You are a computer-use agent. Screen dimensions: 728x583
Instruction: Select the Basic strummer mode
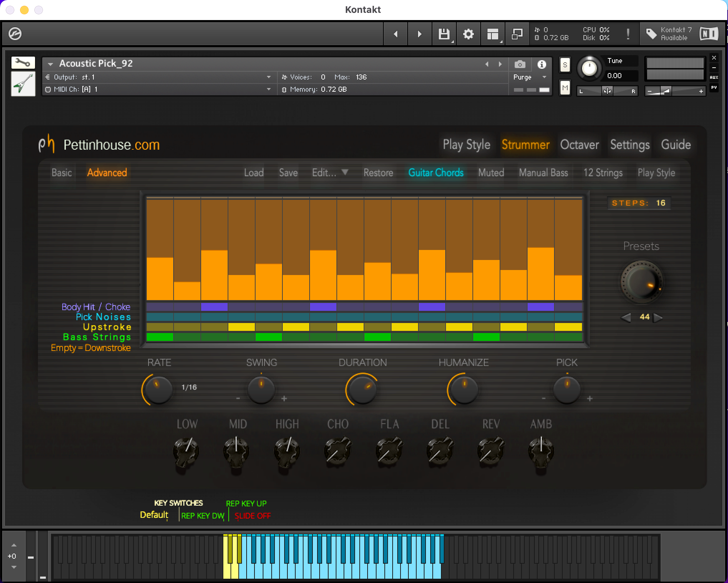tap(62, 173)
